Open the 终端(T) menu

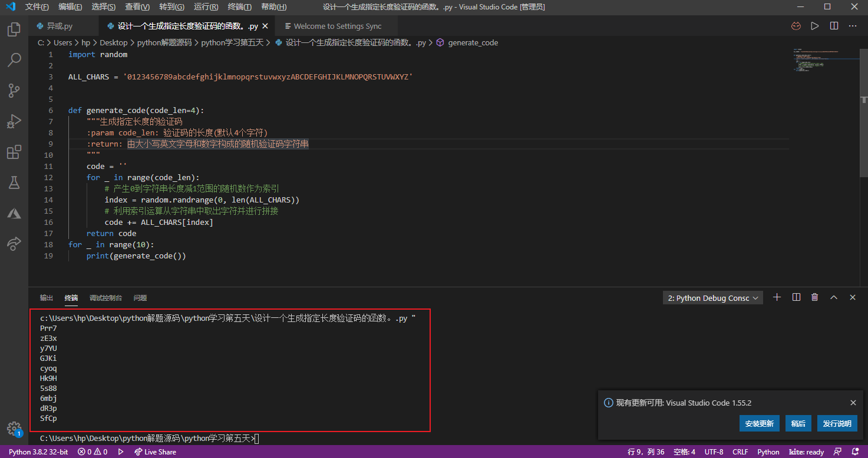(239, 6)
